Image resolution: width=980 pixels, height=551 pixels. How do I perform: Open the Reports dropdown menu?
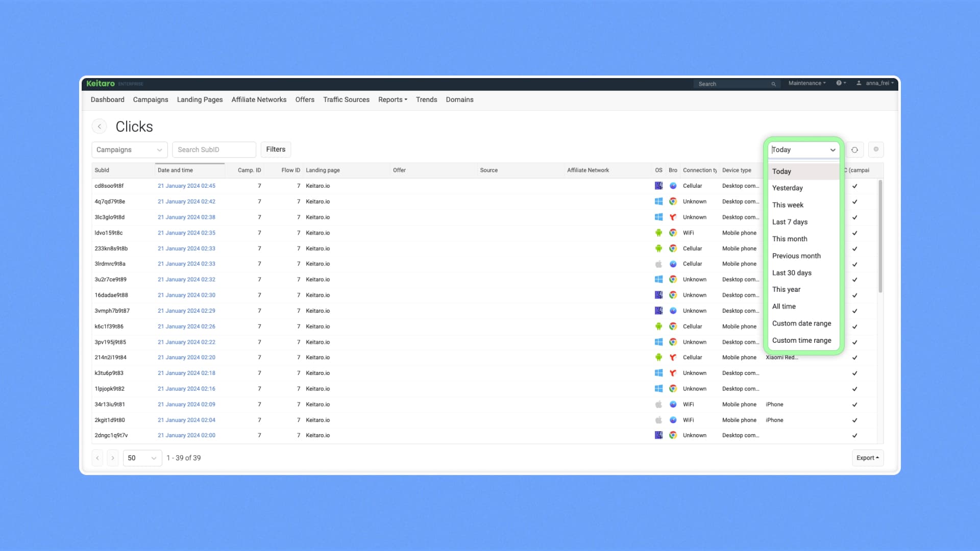pyautogui.click(x=392, y=99)
